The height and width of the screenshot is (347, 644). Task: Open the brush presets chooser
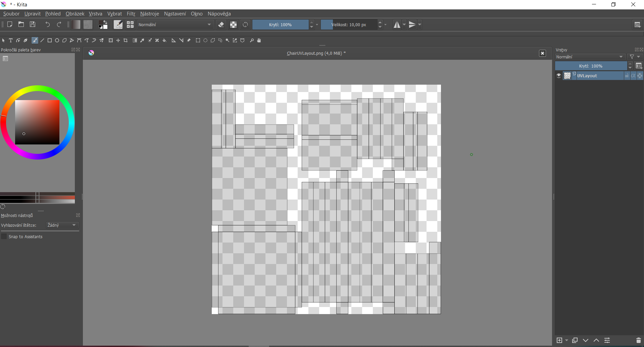tap(130, 25)
